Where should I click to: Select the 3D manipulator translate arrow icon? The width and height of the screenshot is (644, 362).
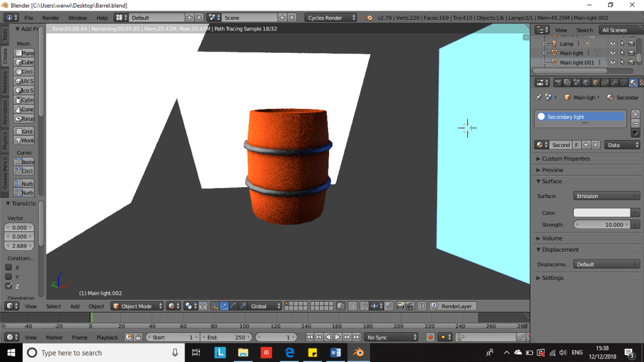[x=224, y=306]
